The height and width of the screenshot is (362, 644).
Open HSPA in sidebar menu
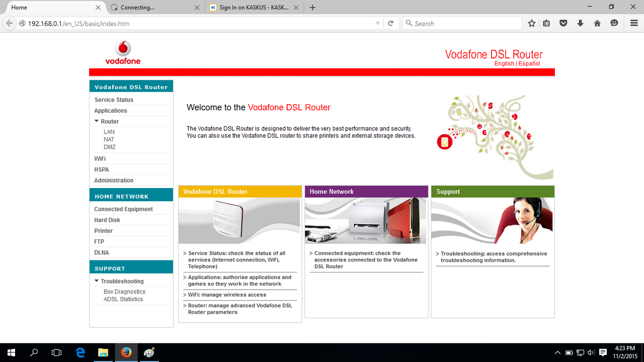102,169
